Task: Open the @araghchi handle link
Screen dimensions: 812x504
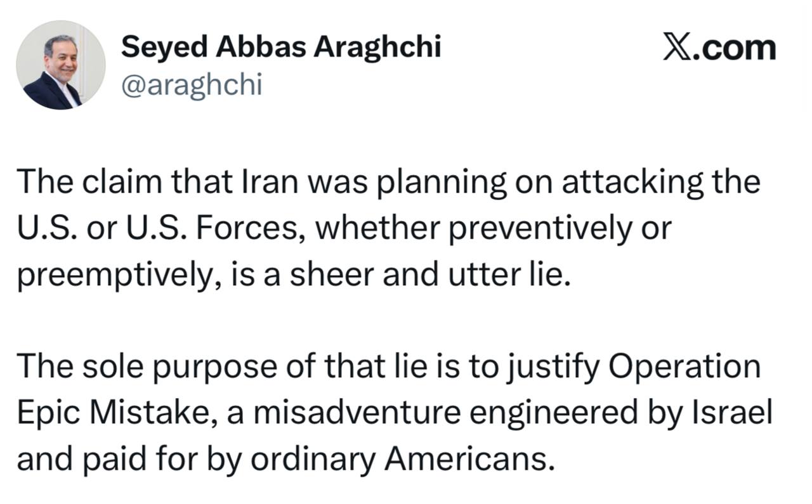Action: click(x=191, y=84)
